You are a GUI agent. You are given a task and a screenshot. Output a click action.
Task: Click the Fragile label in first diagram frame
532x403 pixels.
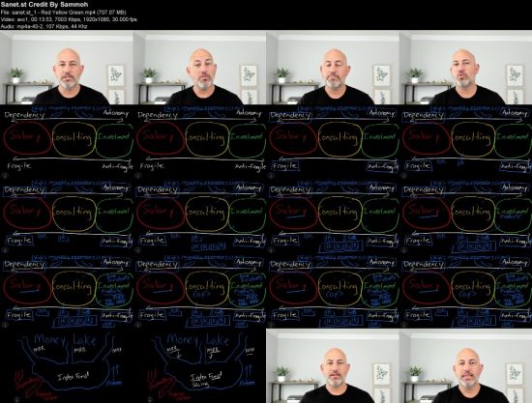coord(18,166)
